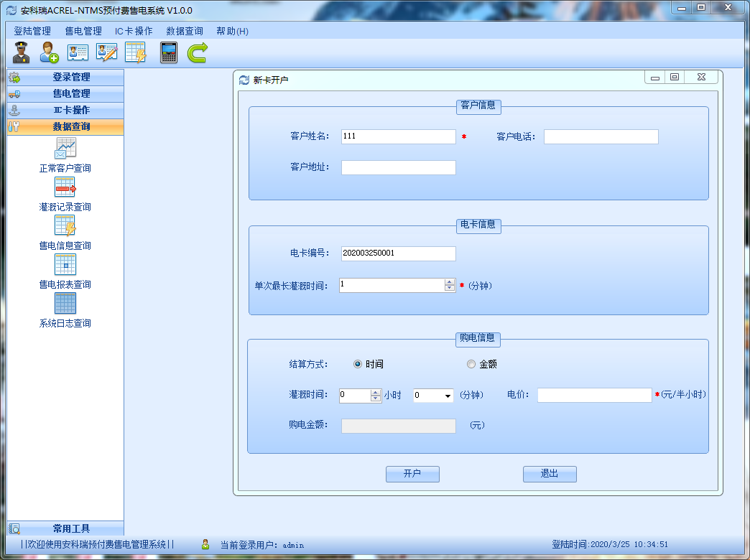Click the green curved arrow toolbar icon

pos(198,52)
